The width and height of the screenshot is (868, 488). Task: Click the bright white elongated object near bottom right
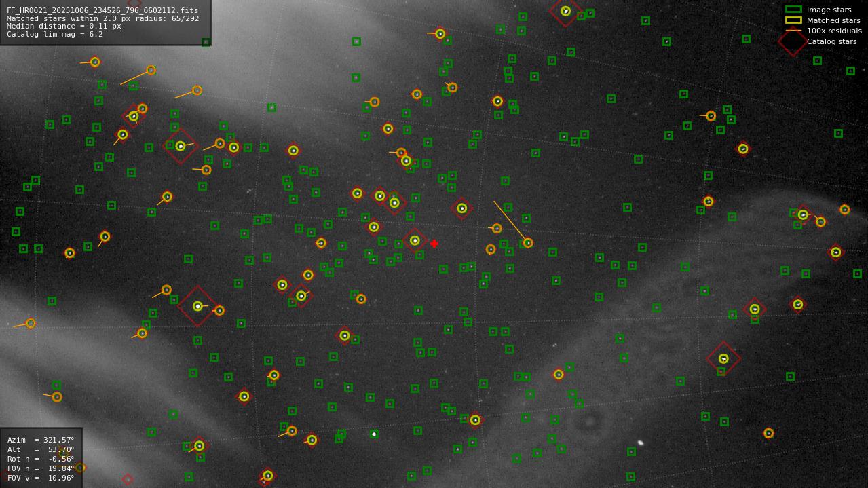[x=640, y=443]
